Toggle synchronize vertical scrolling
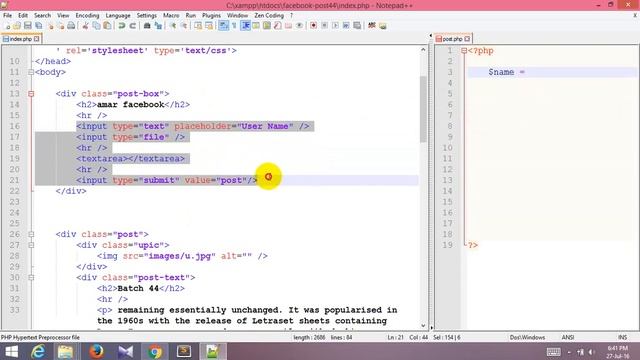This screenshot has width=640, height=360. [198, 26]
